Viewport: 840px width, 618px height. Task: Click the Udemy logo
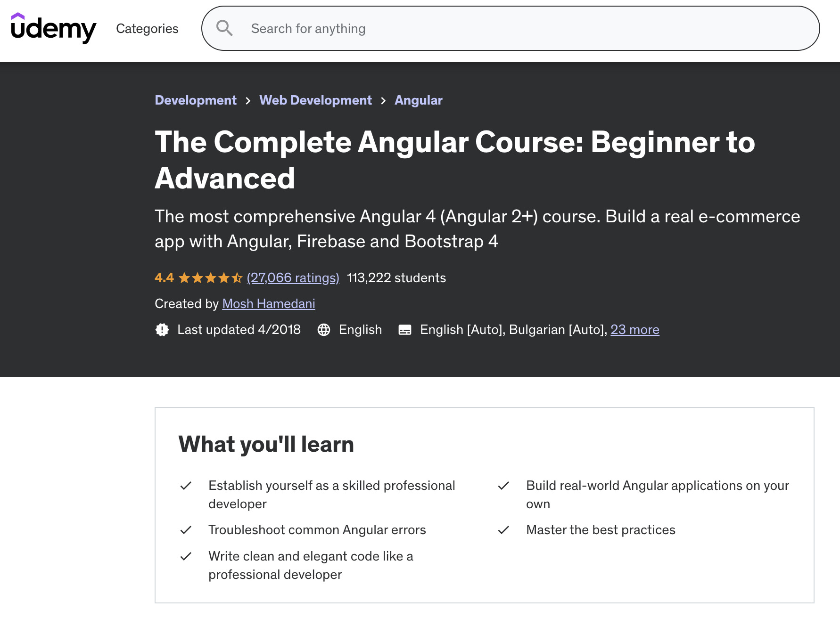pyautogui.click(x=53, y=28)
